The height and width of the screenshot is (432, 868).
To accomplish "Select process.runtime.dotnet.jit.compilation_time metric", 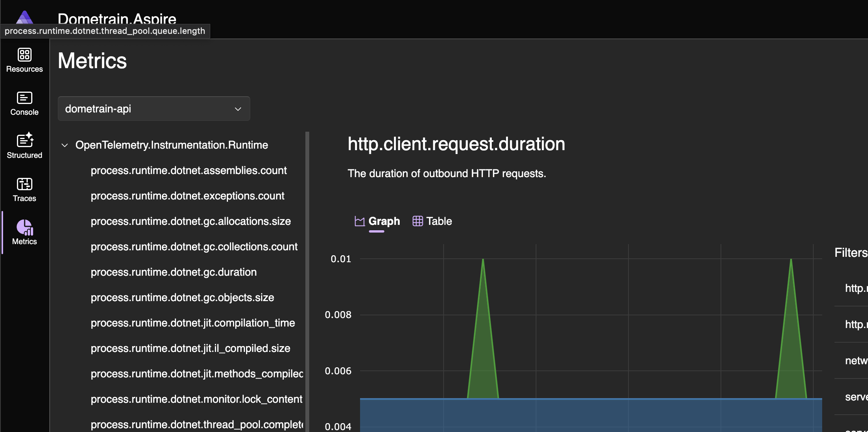I will (x=193, y=323).
